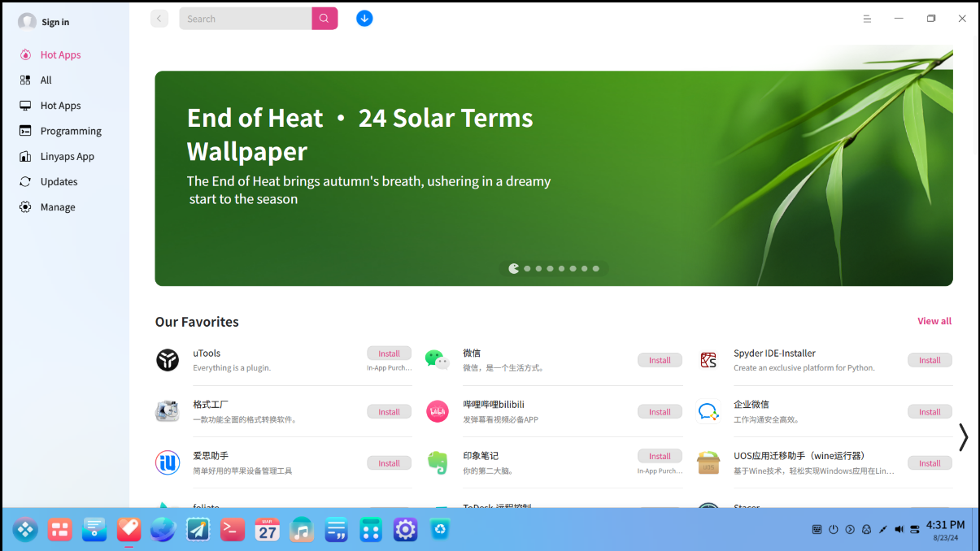This screenshot has height=551, width=980.
Task: Click the uTools app icon
Action: coord(168,359)
